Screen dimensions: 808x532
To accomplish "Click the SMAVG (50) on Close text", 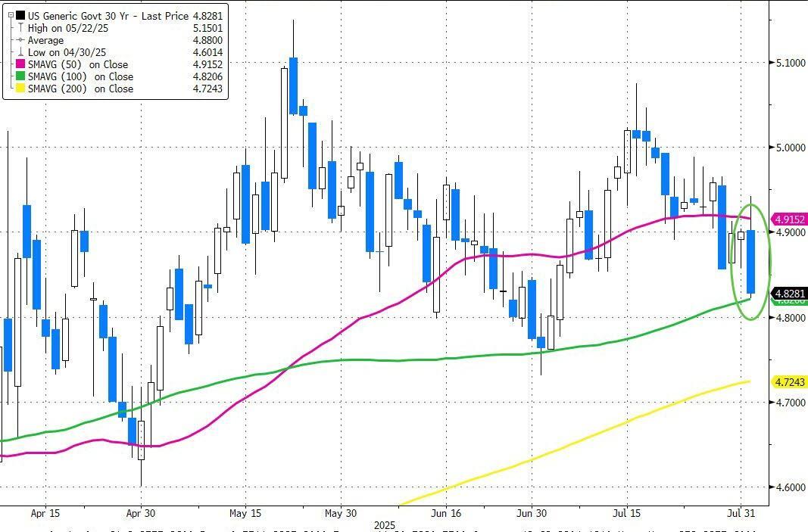I will (78, 64).
